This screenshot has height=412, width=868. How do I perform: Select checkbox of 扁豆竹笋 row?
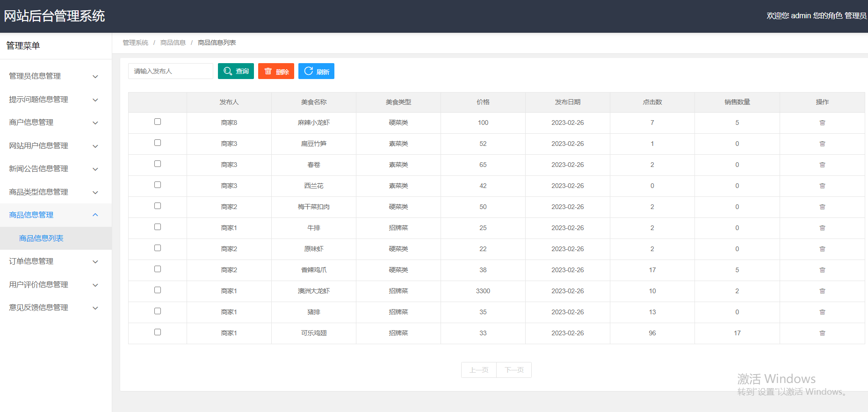pos(158,143)
